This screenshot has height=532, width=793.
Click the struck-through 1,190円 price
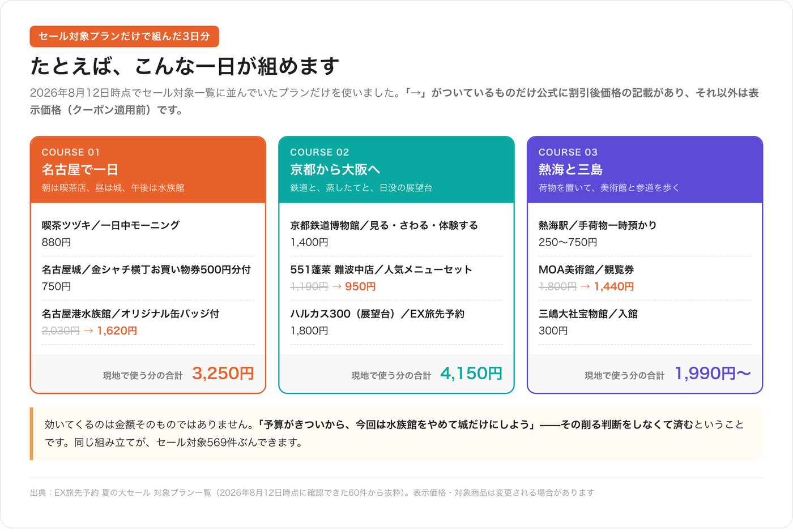coord(309,286)
